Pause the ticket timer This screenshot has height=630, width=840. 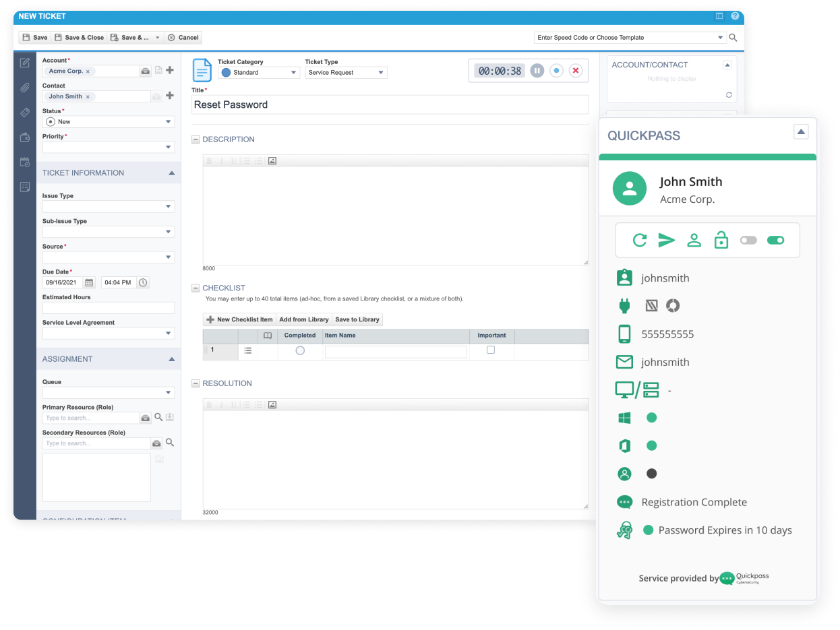[537, 71]
